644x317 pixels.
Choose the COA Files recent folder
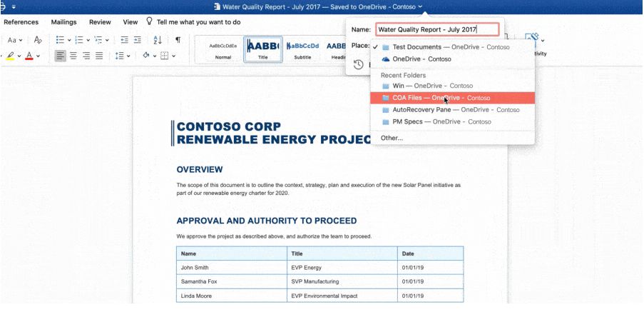[453, 98]
